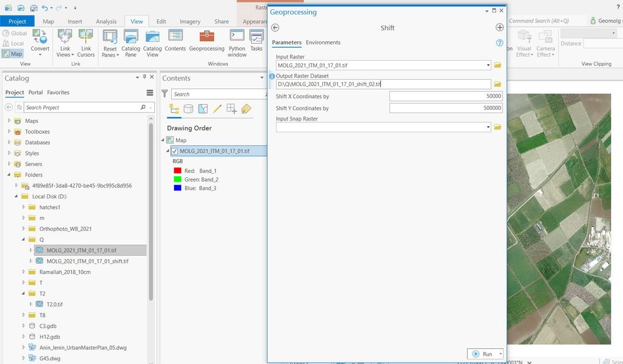Click the Contents filter funnel icon
This screenshot has width=623, height=364.
(165, 94)
